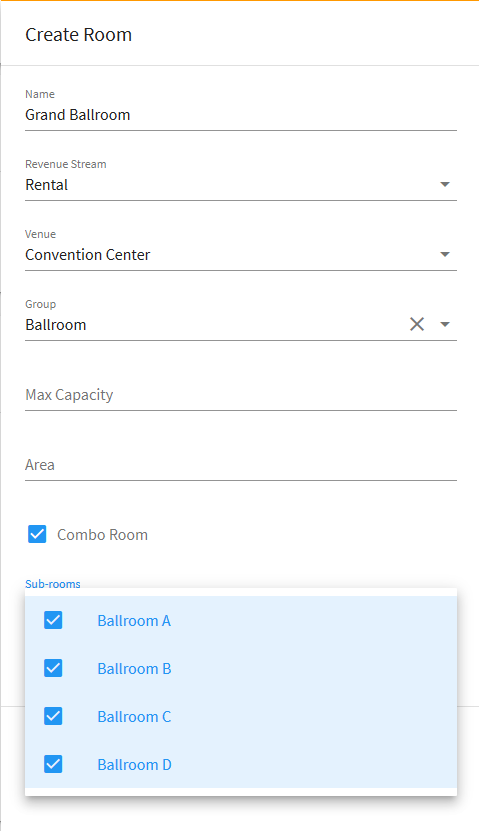Expand the Venue dropdown arrow
This screenshot has width=479, height=831.
(x=445, y=254)
